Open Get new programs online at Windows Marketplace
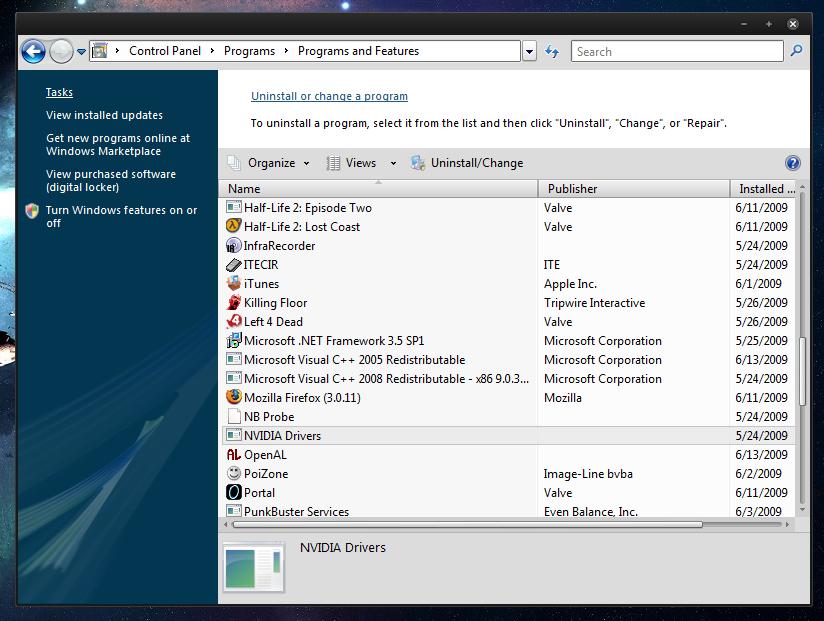 tap(118, 144)
